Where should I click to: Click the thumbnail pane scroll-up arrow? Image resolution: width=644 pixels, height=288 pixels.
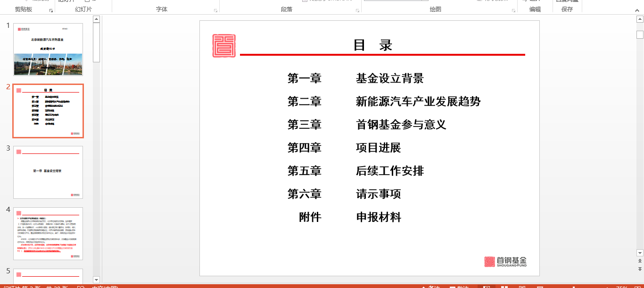pos(97,19)
